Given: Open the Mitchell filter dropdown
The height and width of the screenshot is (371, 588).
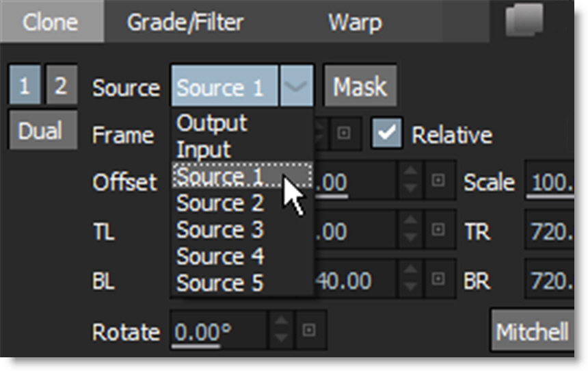Looking at the screenshot, I should click(532, 333).
